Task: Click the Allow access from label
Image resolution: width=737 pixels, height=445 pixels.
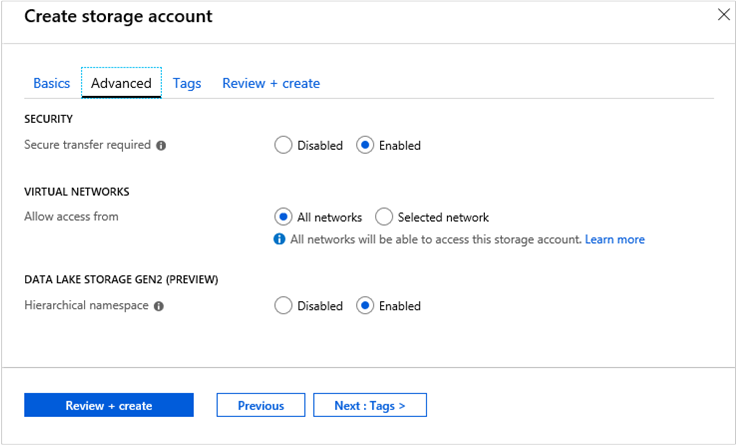Action: [x=71, y=217]
